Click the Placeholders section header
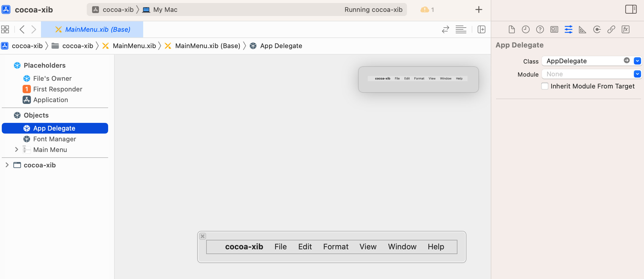The width and height of the screenshot is (644, 279). (45, 65)
